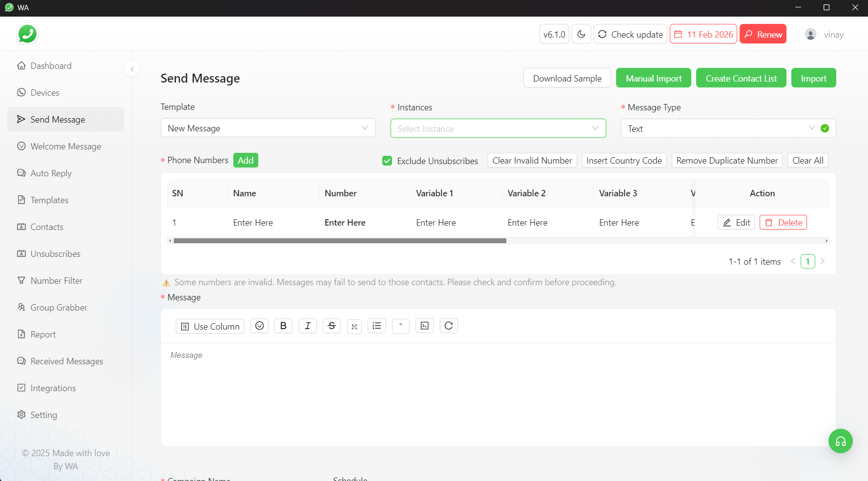The width and height of the screenshot is (868, 481).
Task: Toggle dark mode with moon icon
Action: [x=581, y=34]
